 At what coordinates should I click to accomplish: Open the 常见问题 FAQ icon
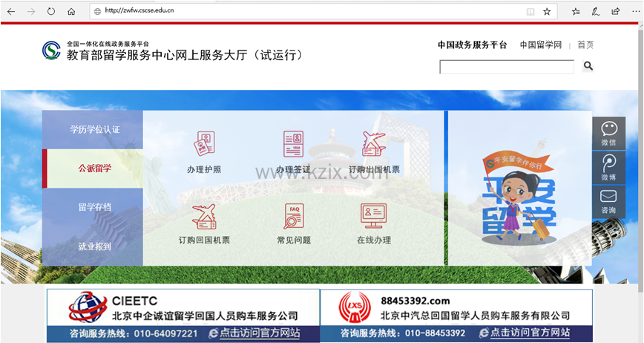[x=294, y=216]
